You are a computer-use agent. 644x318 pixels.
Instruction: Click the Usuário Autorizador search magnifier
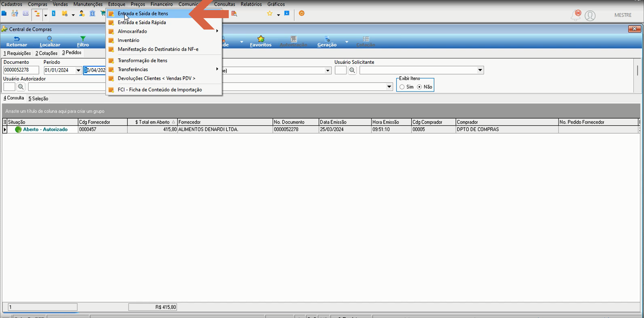(x=21, y=87)
